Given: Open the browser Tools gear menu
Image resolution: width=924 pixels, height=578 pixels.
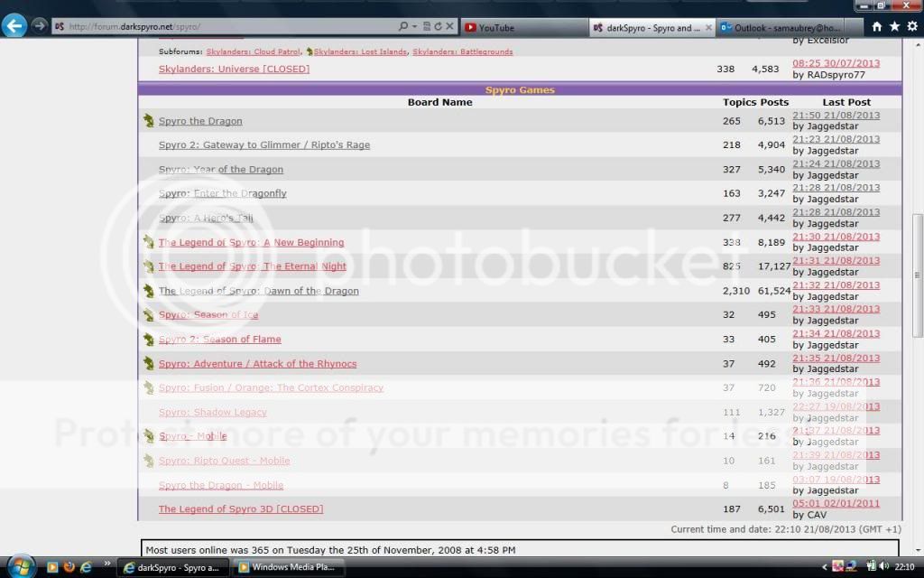Looking at the screenshot, I should [912, 26].
